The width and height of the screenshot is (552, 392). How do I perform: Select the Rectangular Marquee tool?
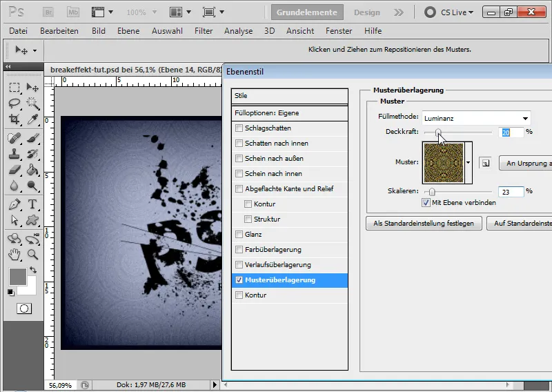click(14, 88)
